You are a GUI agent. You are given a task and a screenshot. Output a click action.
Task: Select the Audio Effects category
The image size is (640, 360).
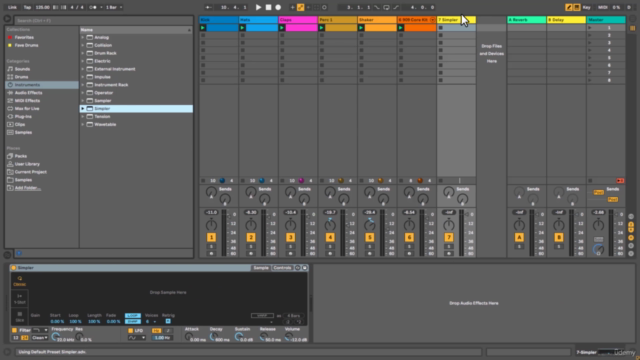28,93
